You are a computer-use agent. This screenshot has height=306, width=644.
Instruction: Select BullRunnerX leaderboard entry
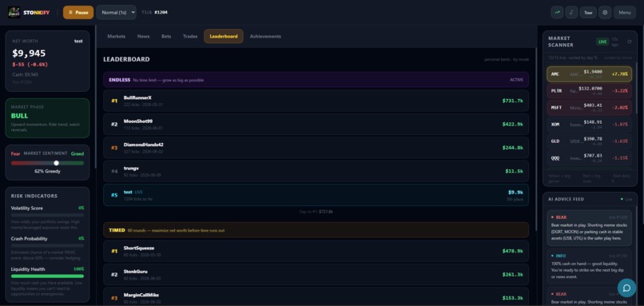pyautogui.click(x=316, y=101)
